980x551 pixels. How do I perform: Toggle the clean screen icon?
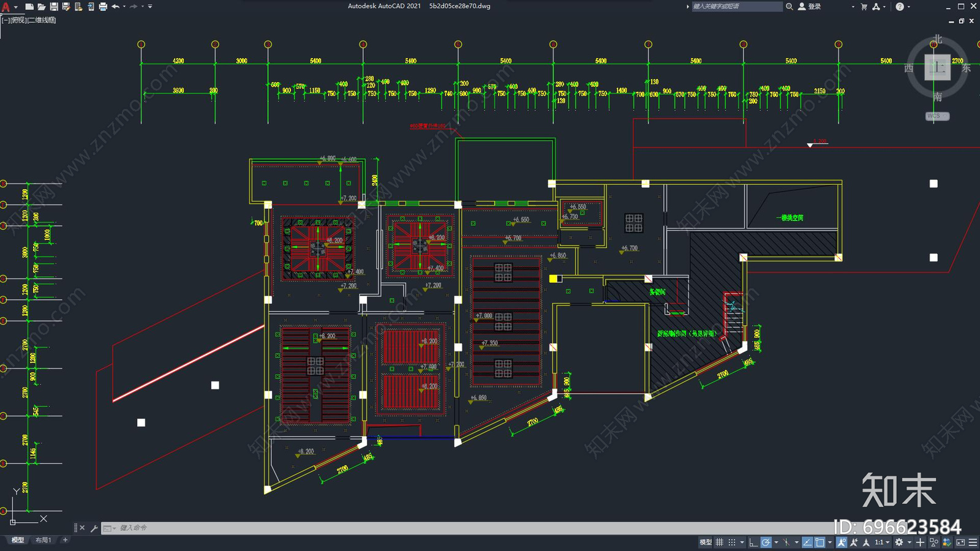tap(960, 542)
